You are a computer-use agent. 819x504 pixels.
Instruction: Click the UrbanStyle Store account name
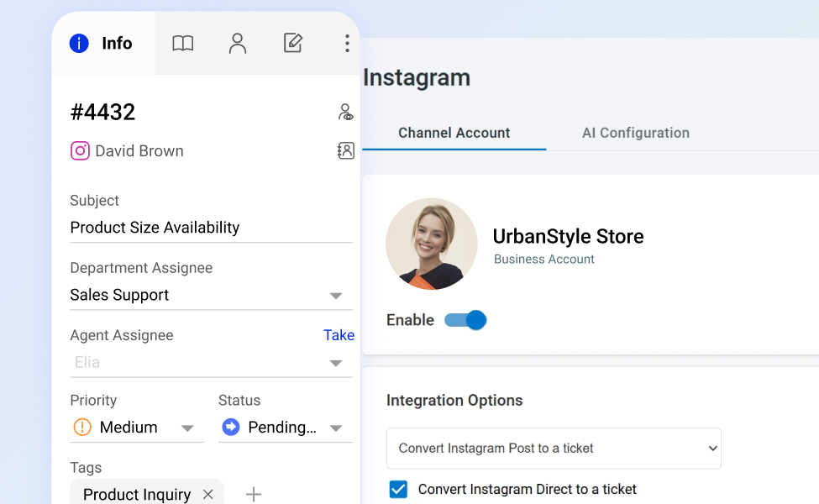click(569, 236)
